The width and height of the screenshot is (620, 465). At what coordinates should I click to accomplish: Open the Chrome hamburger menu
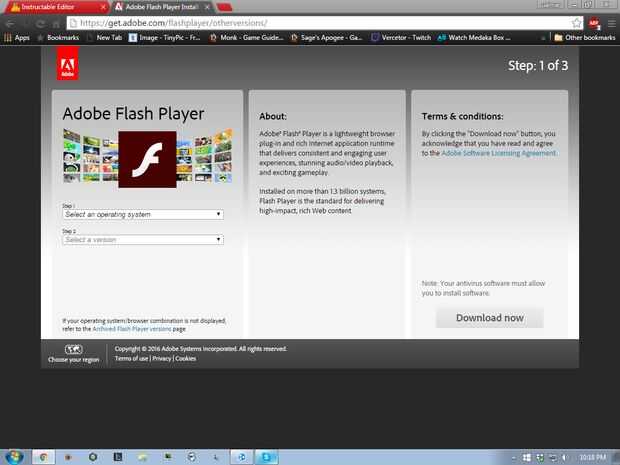(611, 23)
